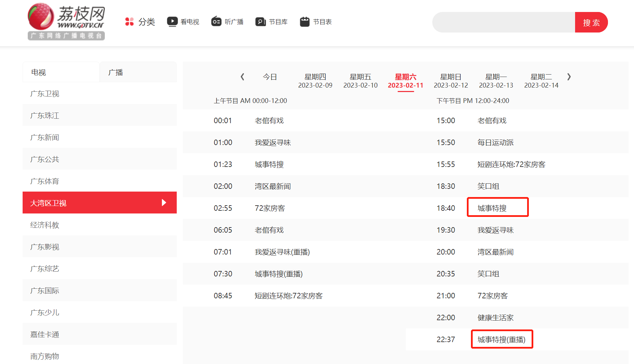The width and height of the screenshot is (634, 364).
Task: Open the 分类 category icon
Action: pyautogui.click(x=129, y=22)
